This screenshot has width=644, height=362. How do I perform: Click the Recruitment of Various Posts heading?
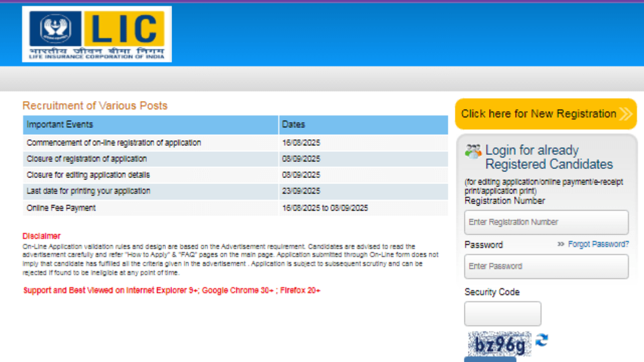(x=95, y=106)
